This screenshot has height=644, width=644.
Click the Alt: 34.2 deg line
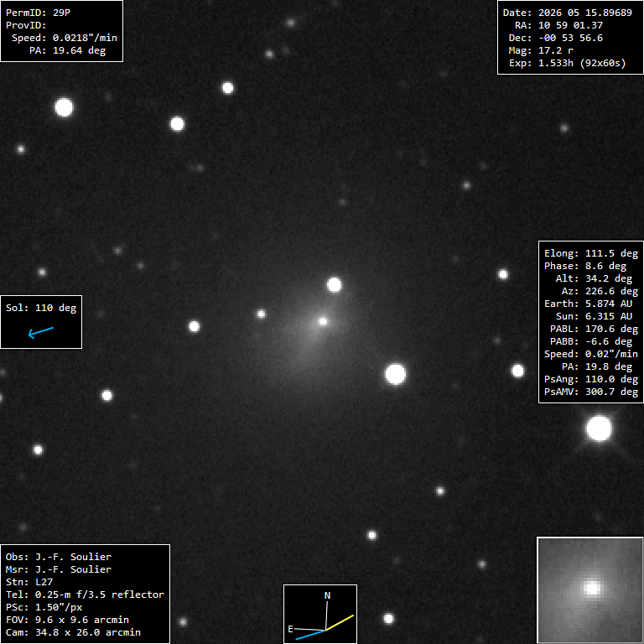click(594, 278)
